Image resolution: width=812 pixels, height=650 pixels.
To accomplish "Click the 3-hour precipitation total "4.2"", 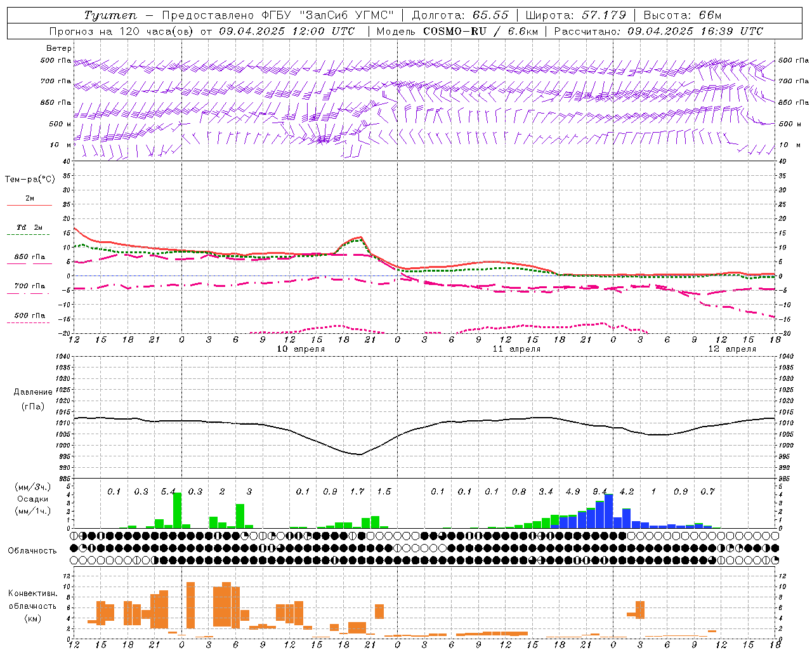I will 627,491.
